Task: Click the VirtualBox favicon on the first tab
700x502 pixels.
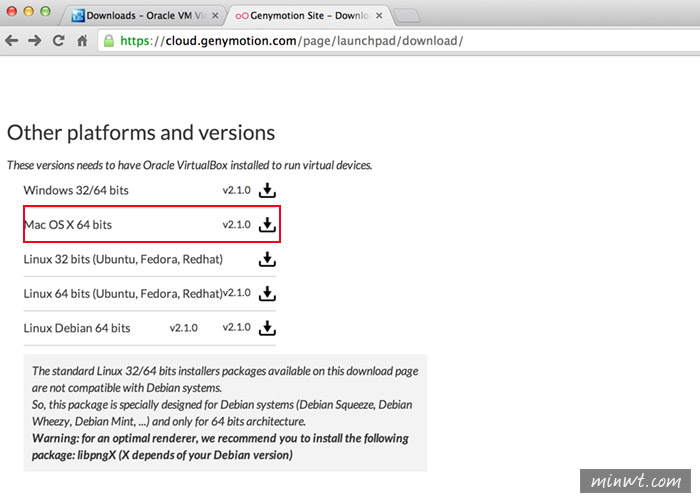Action: (78, 16)
